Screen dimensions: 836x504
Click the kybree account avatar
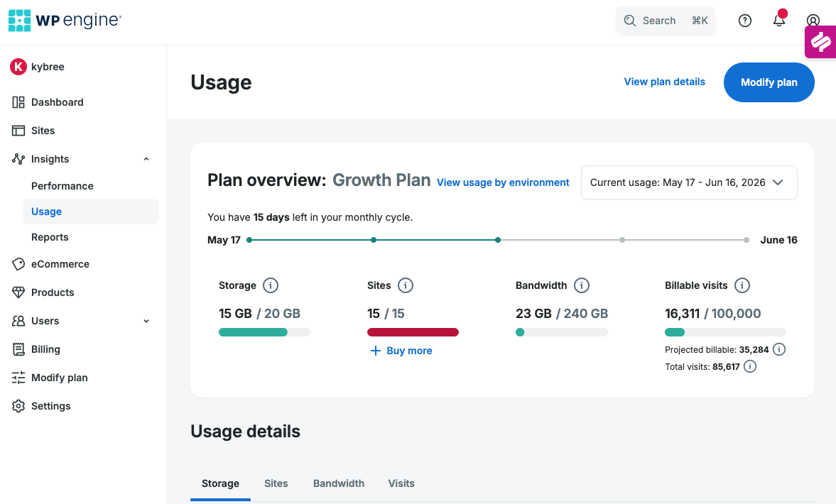pos(18,67)
